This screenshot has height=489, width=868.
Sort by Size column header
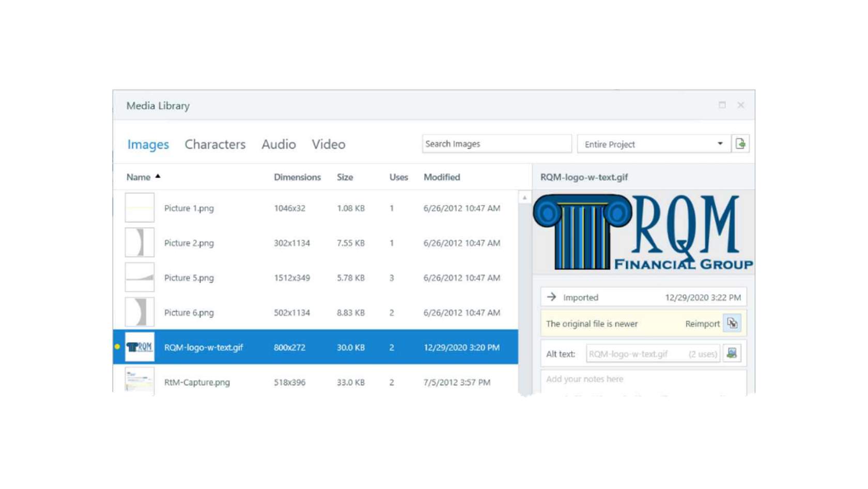point(345,177)
